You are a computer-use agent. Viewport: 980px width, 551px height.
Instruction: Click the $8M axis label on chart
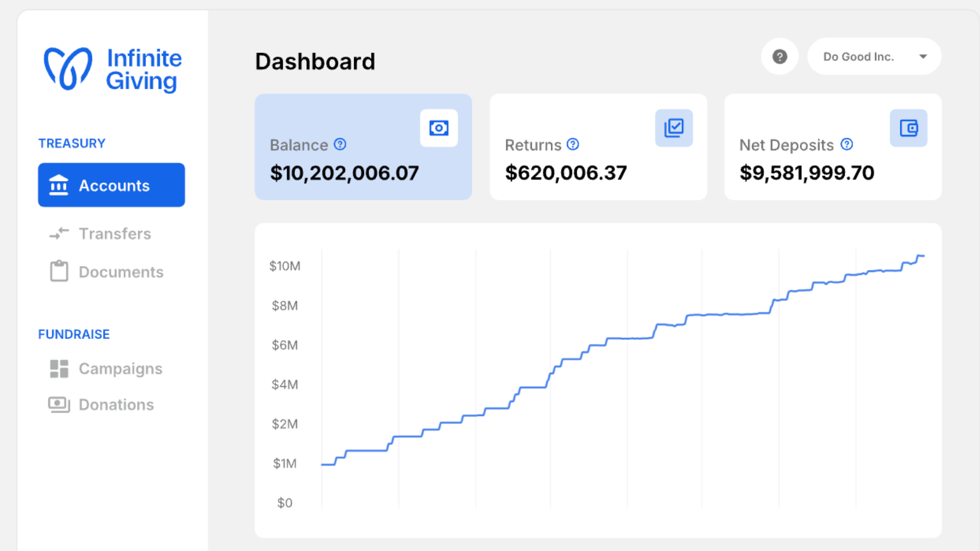click(x=285, y=306)
